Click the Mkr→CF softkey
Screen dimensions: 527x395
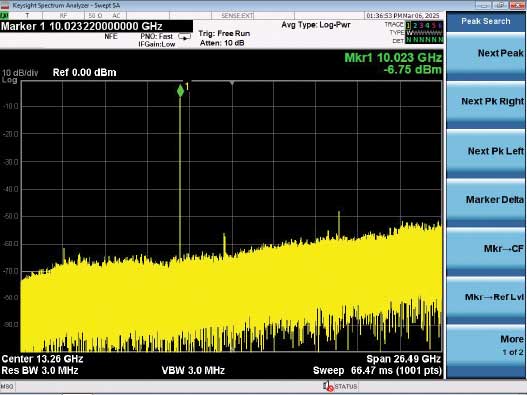point(486,251)
